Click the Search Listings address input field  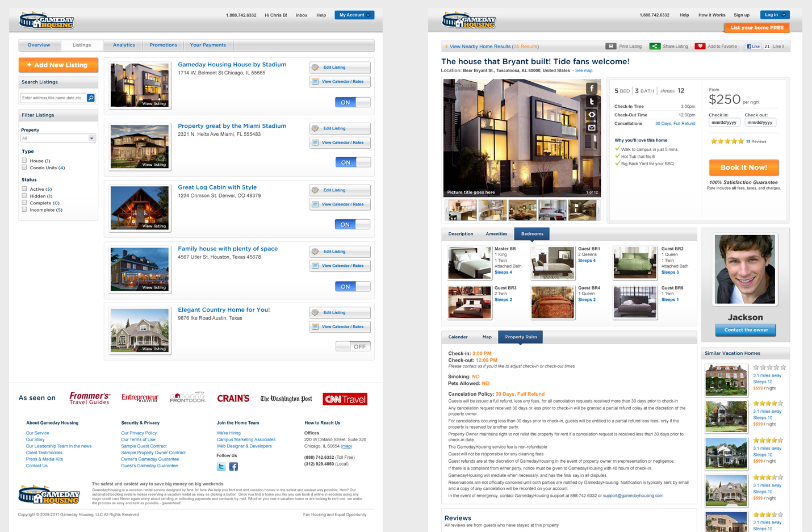(x=54, y=98)
